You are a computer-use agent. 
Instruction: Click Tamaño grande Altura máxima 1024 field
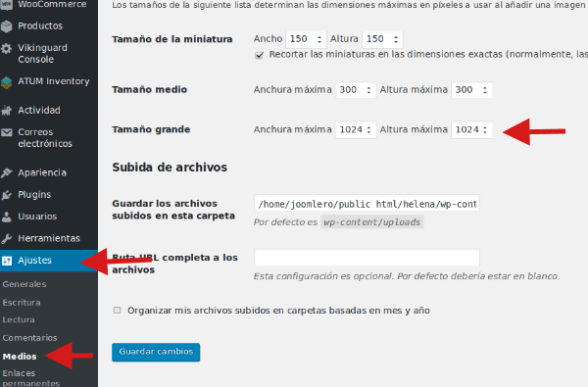point(471,129)
